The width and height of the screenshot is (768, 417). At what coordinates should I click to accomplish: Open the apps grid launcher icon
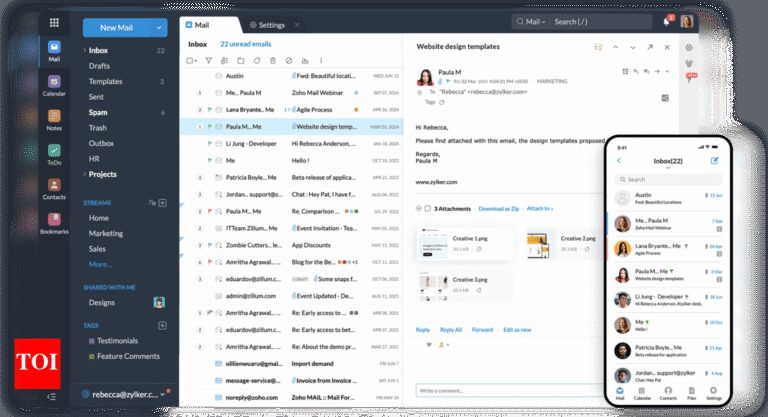(x=54, y=22)
